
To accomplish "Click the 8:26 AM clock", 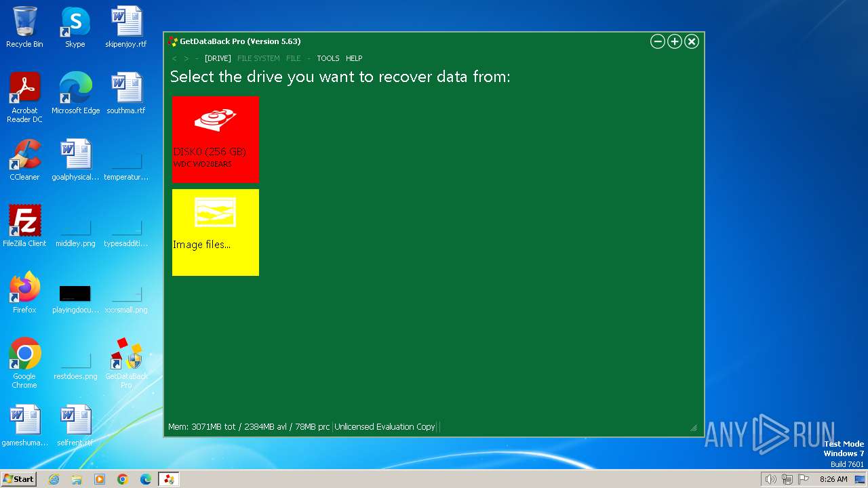I will pos(833,479).
